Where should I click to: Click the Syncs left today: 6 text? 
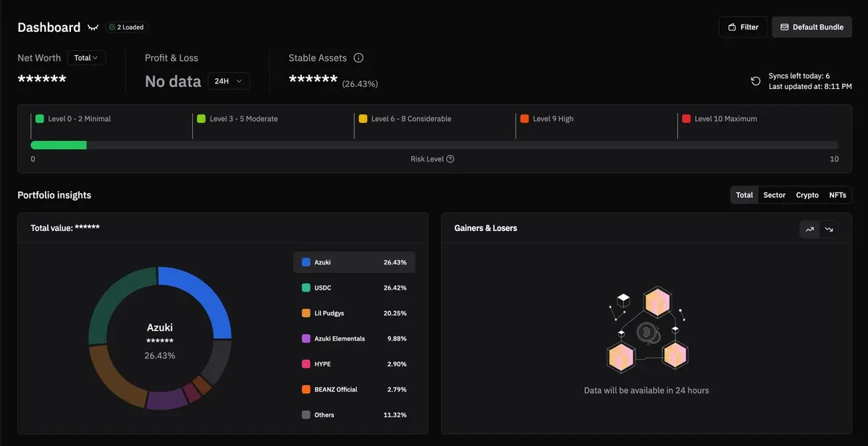[x=799, y=76]
